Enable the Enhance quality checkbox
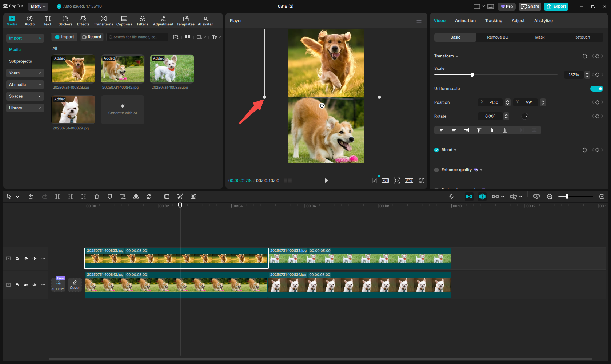 (x=436, y=170)
